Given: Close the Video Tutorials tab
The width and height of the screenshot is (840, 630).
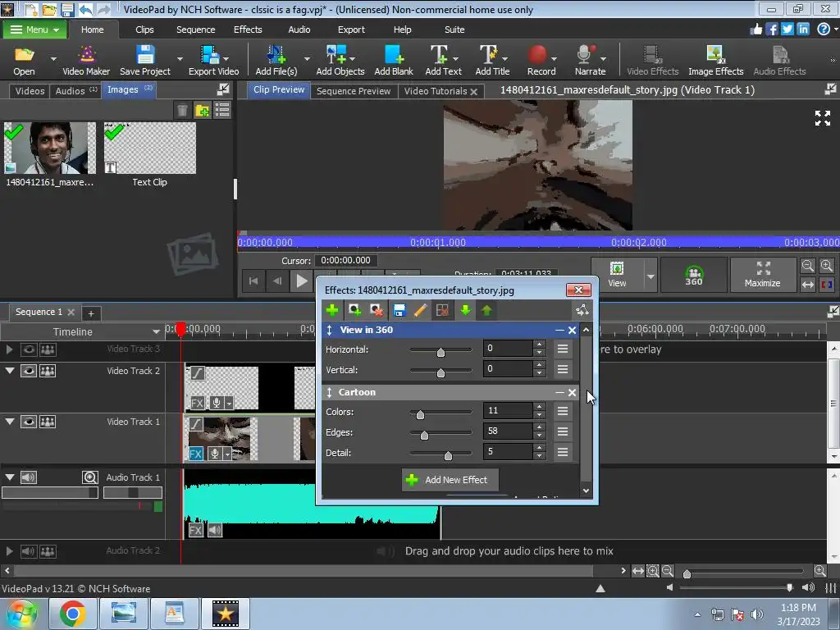Looking at the screenshot, I should (473, 92).
